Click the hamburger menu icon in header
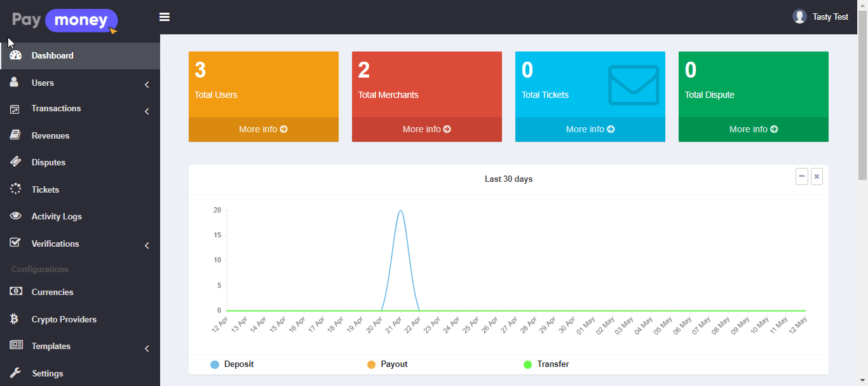This screenshot has height=386, width=868. pyautogui.click(x=165, y=17)
